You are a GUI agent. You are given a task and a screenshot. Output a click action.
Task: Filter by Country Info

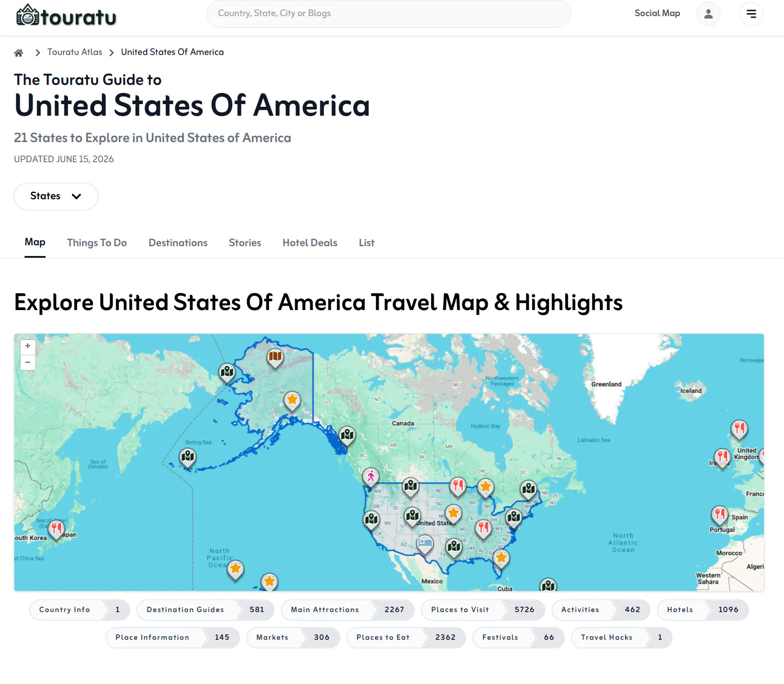click(80, 610)
